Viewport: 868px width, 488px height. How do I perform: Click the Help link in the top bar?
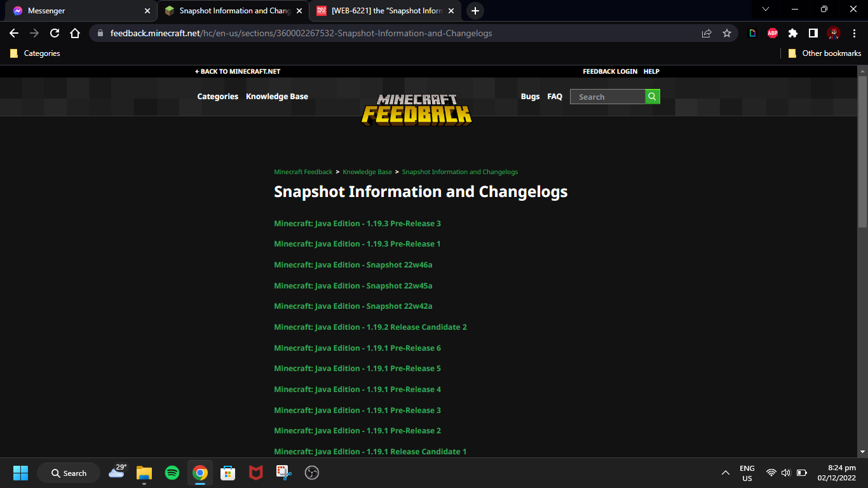coord(651,71)
